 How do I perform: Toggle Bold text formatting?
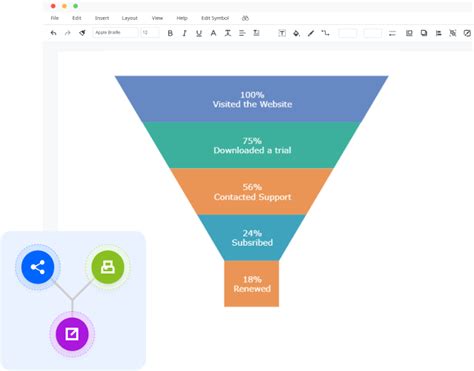[x=170, y=33]
